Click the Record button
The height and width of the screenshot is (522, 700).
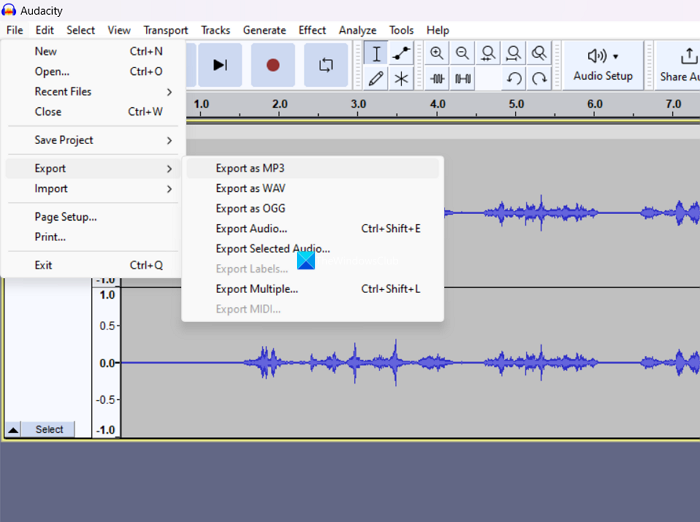point(272,65)
